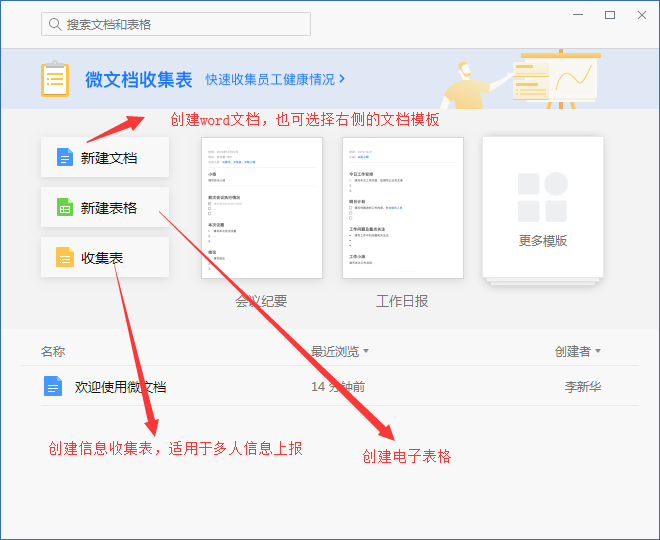
Task: Open the window menu dropdown icon in title bar
Action: [x=577, y=15]
